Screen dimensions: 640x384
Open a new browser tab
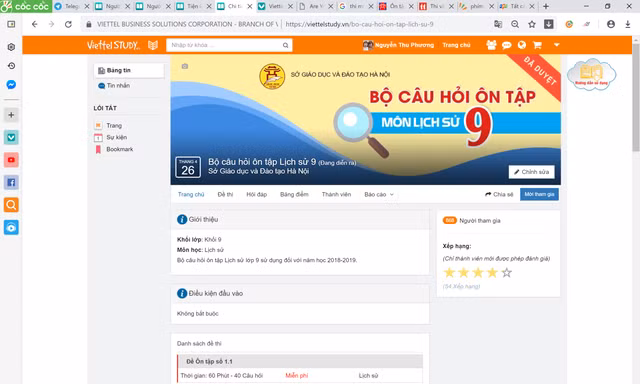546,6
